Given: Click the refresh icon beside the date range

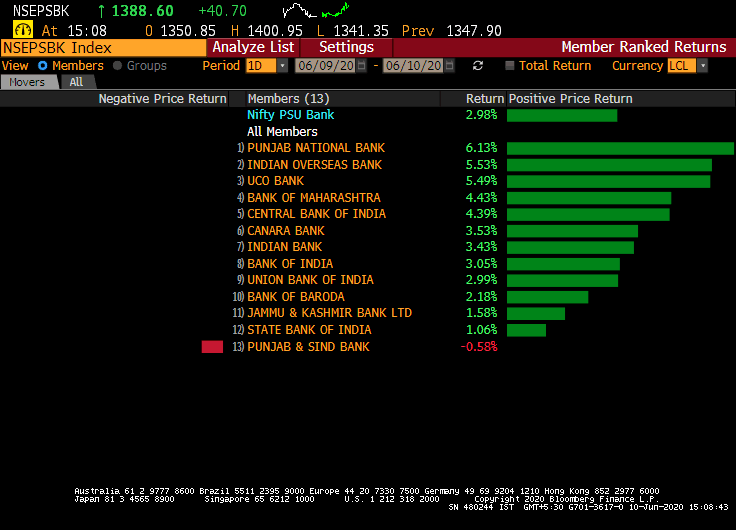Looking at the screenshot, I should [x=478, y=66].
